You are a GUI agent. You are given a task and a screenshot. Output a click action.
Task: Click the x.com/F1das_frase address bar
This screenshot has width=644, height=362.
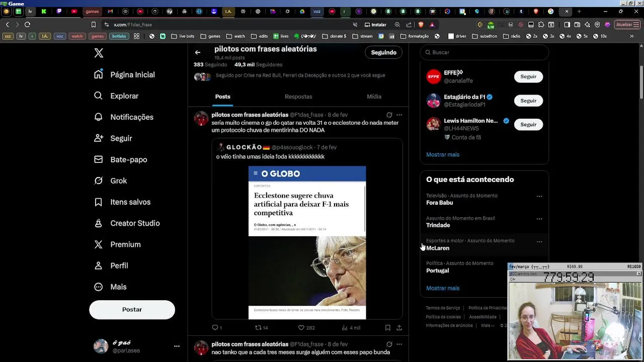133,25
